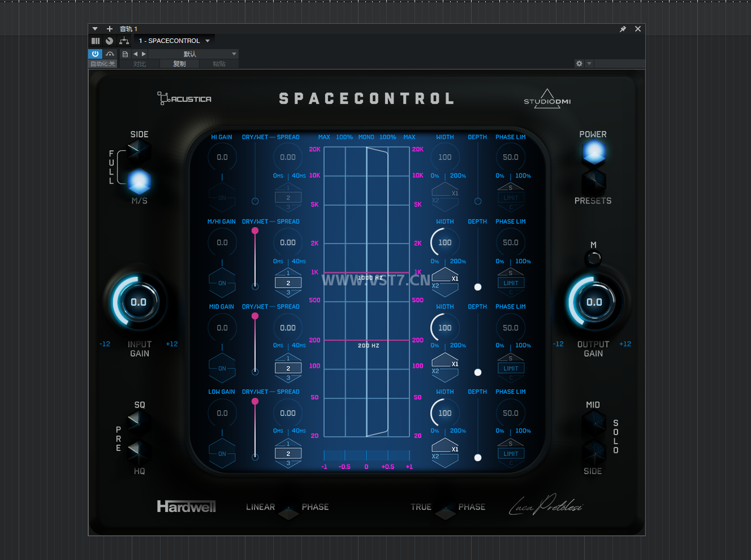Click the channel editor bars icon
The height and width of the screenshot is (560, 751).
pyautogui.click(x=96, y=41)
